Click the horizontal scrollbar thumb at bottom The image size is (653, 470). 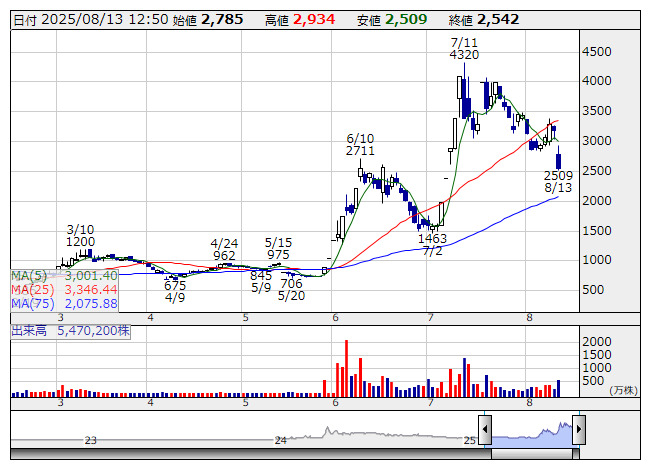(532, 454)
